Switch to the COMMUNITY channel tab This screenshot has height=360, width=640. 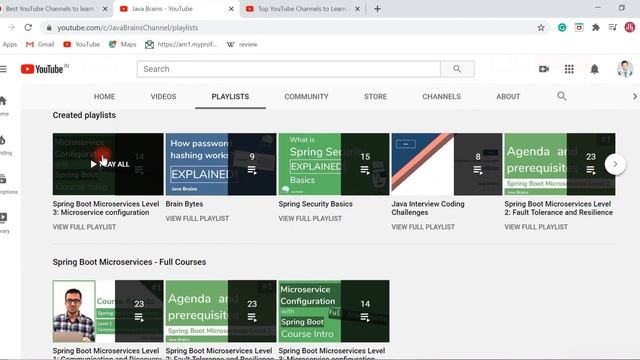[x=306, y=96]
